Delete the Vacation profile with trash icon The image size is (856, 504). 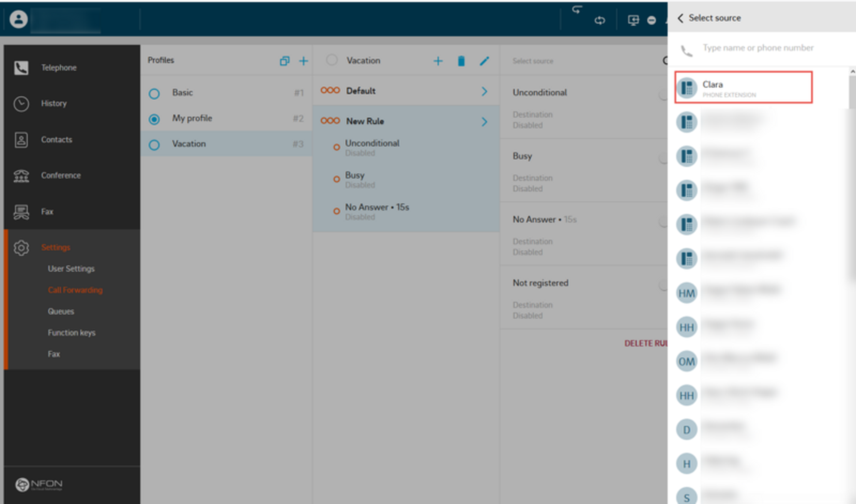coord(461,61)
